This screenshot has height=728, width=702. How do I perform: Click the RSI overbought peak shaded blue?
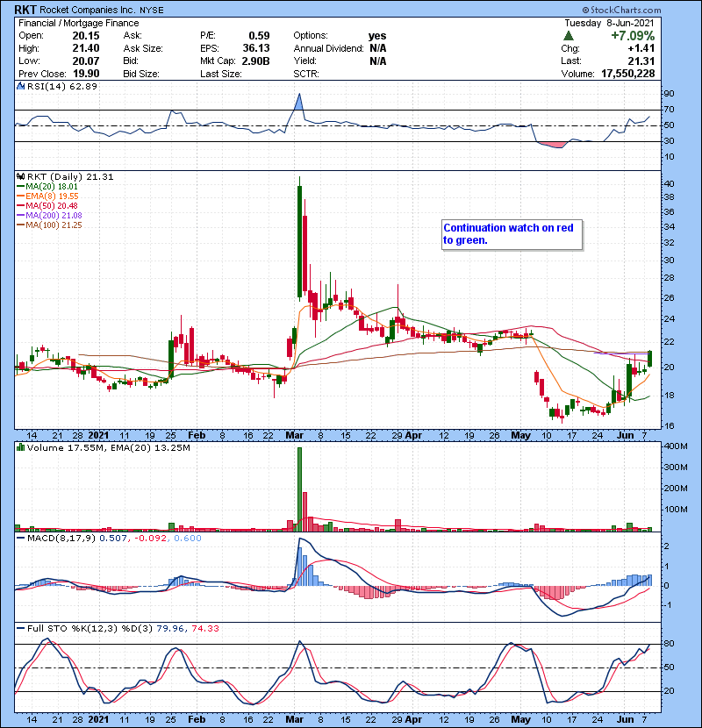coord(299,102)
